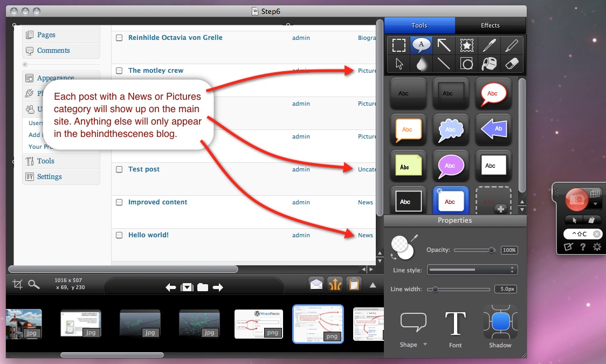Select the Callout text tool
This screenshot has width=606, height=364.
tap(421, 46)
